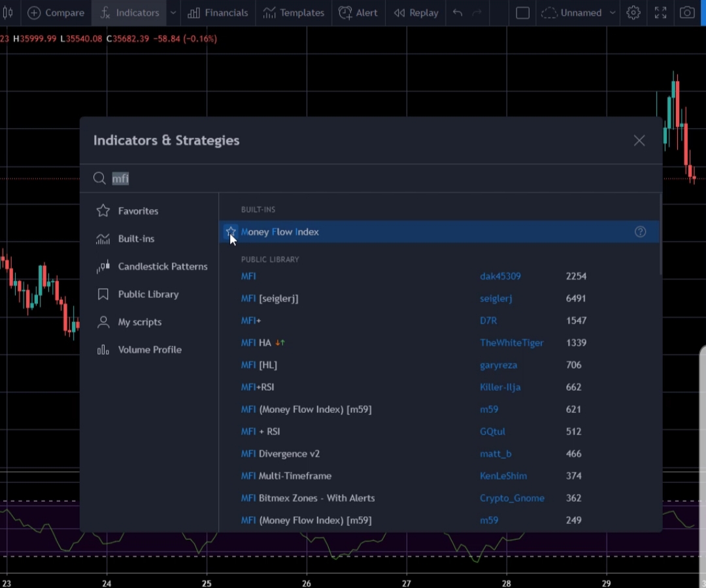Open author profile TheWhiteTiger

[x=511, y=343]
